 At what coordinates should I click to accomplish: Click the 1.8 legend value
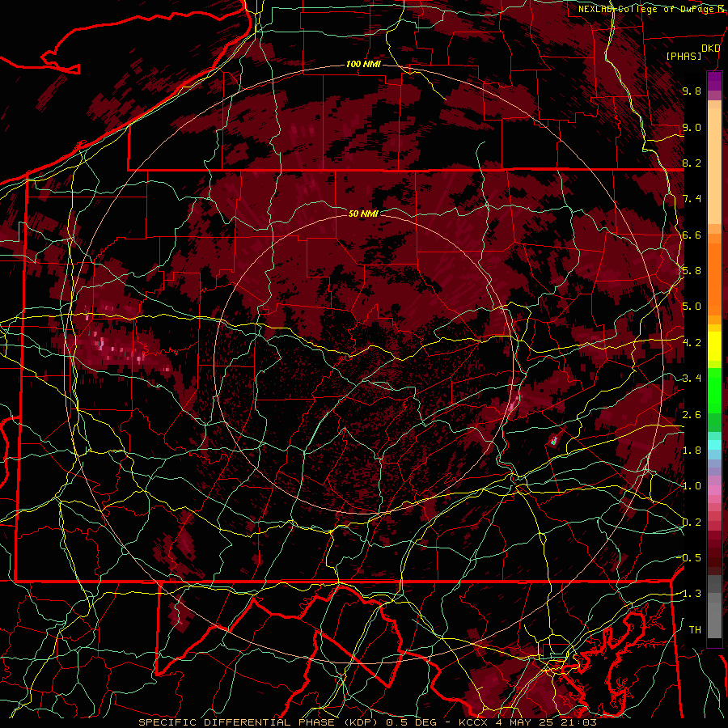(x=692, y=451)
